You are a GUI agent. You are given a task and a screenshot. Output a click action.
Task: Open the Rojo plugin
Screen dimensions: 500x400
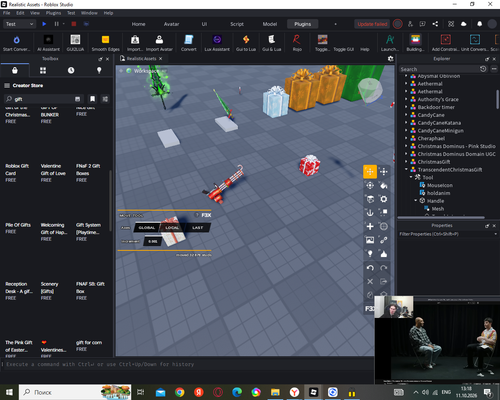click(x=297, y=43)
